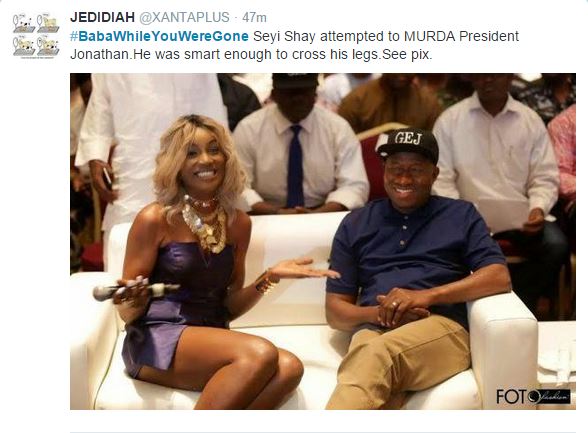The height and width of the screenshot is (433, 588).
Task: Click the gold bracelet on outstretched wrist
Action: pyautogui.click(x=266, y=283)
